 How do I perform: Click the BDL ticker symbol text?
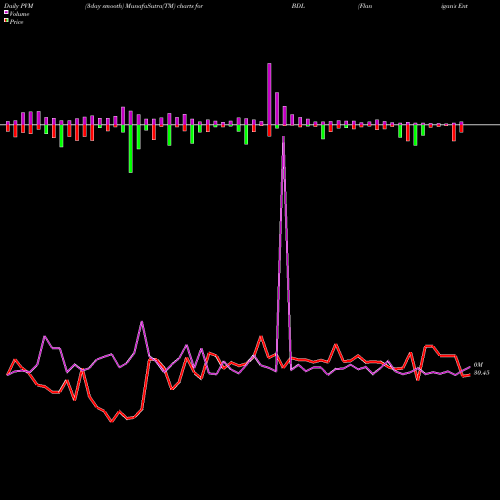[298, 6]
